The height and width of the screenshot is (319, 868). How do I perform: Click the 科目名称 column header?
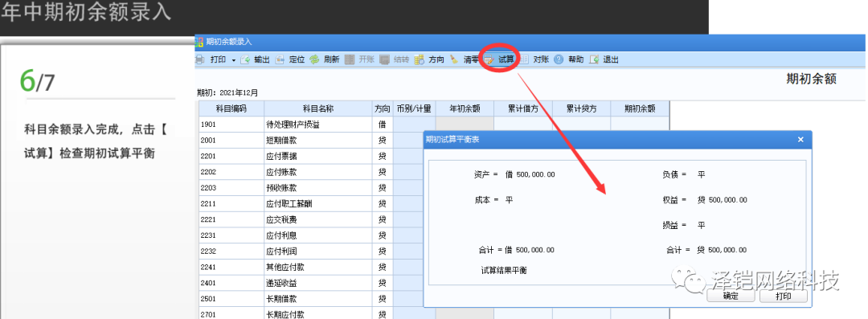[318, 108]
